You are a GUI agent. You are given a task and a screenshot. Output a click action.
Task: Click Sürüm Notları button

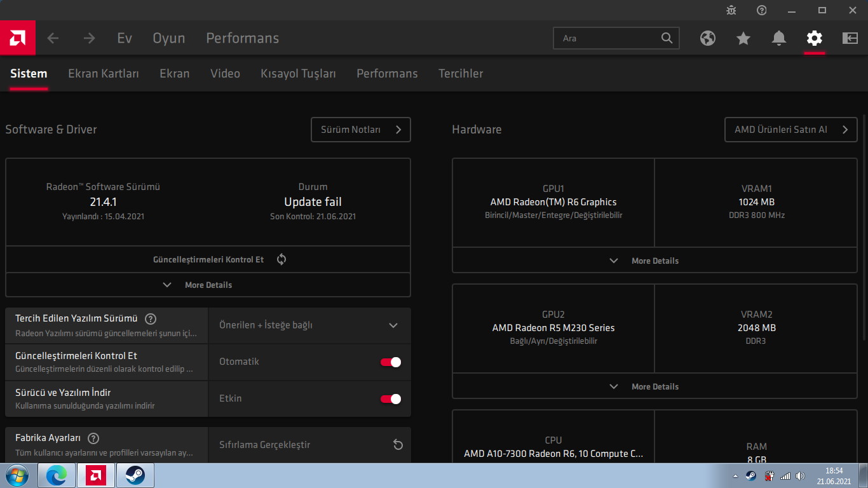[361, 130]
